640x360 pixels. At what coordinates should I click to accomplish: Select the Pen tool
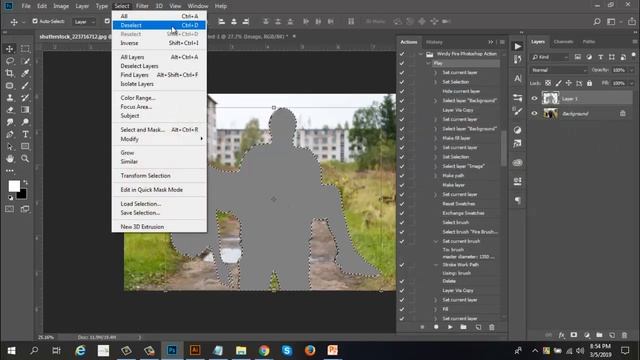click(x=9, y=134)
